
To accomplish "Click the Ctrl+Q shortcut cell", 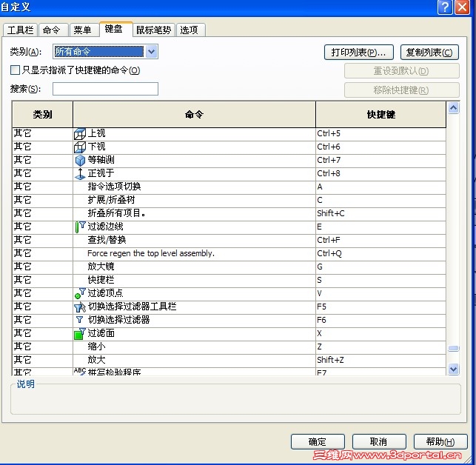I will (381, 254).
